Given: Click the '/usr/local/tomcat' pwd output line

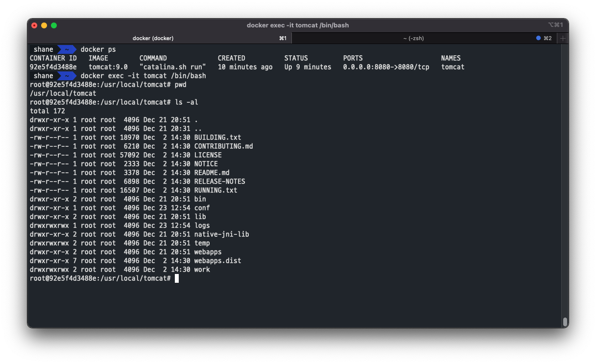Looking at the screenshot, I should tap(63, 93).
